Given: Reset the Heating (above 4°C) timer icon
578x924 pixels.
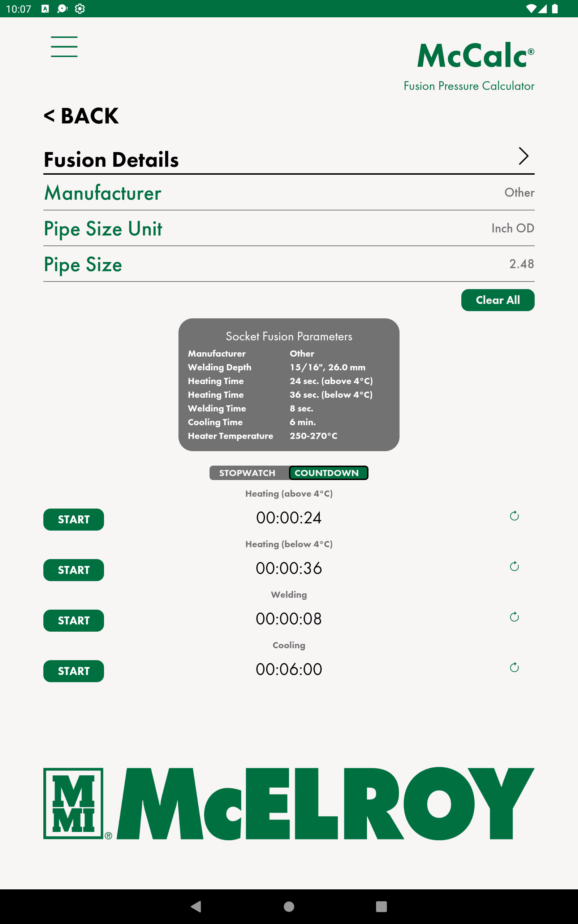Looking at the screenshot, I should 514,516.
